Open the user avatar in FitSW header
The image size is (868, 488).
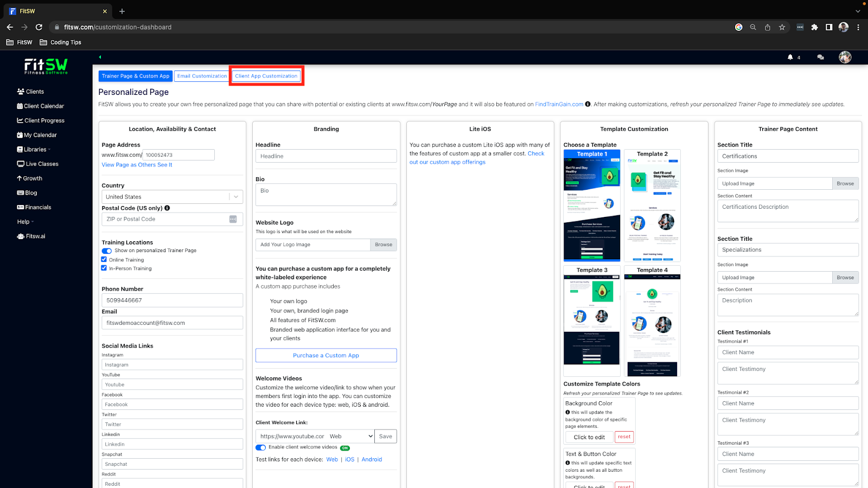pyautogui.click(x=845, y=57)
